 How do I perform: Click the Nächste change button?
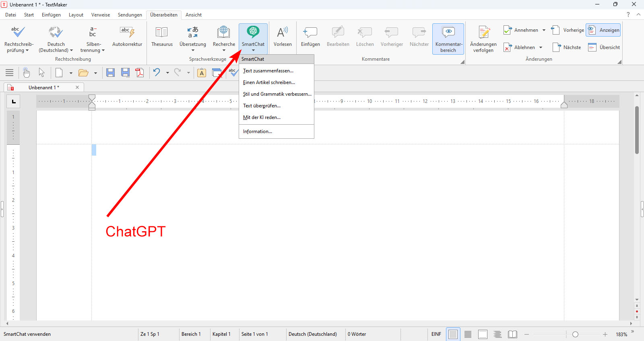(567, 47)
